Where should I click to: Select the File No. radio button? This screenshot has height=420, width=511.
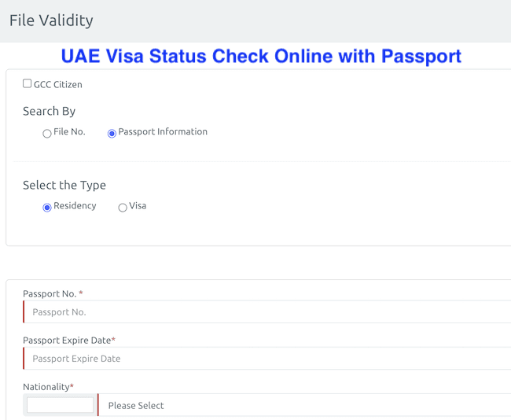coord(47,134)
